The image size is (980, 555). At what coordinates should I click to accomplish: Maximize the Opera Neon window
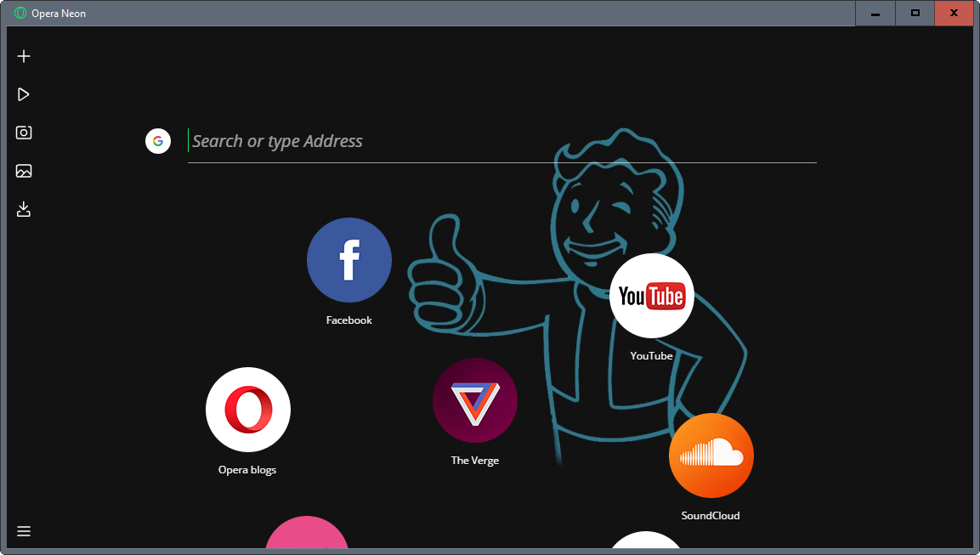[915, 14]
